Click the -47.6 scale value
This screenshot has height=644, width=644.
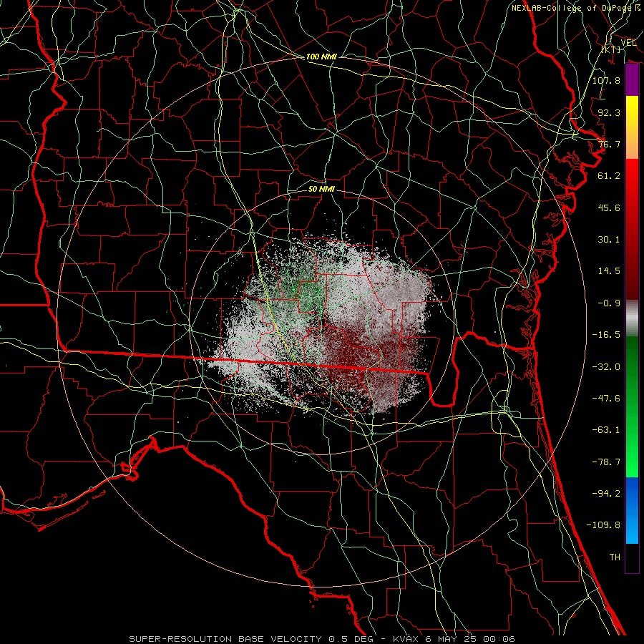(606, 399)
